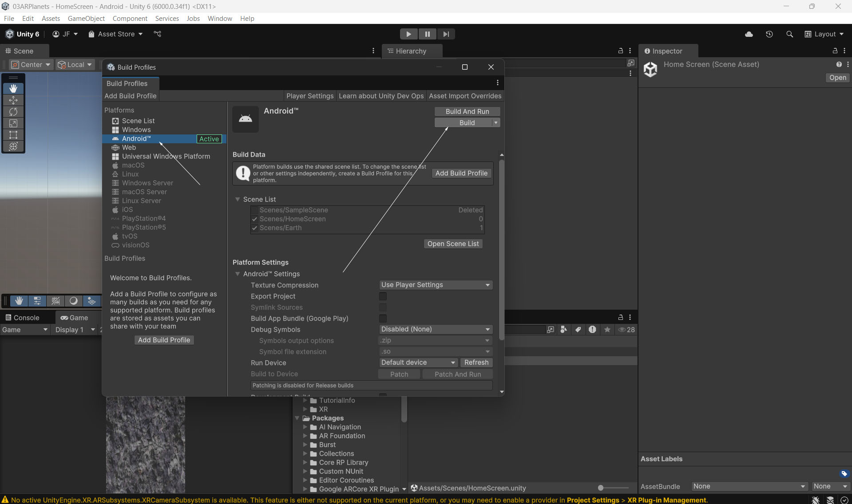Open the Debug Symbols dropdown

coord(435,329)
